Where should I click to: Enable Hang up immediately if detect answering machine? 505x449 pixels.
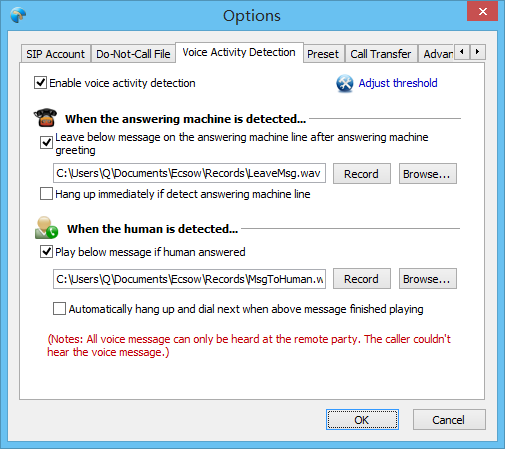coord(46,194)
